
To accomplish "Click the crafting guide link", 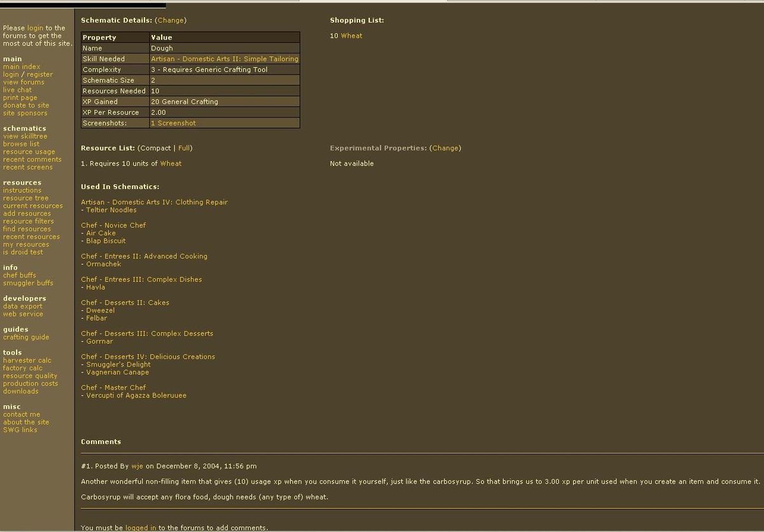I will [x=26, y=337].
